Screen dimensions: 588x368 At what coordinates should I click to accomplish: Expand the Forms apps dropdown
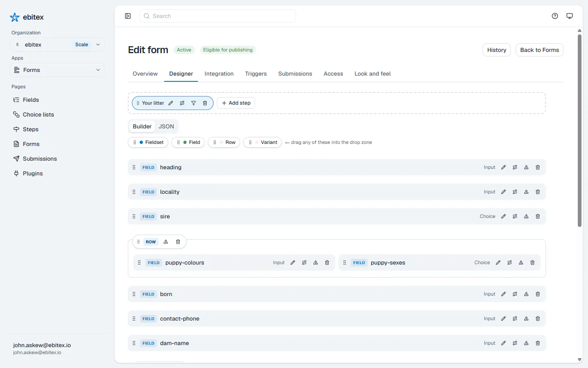[x=57, y=70]
